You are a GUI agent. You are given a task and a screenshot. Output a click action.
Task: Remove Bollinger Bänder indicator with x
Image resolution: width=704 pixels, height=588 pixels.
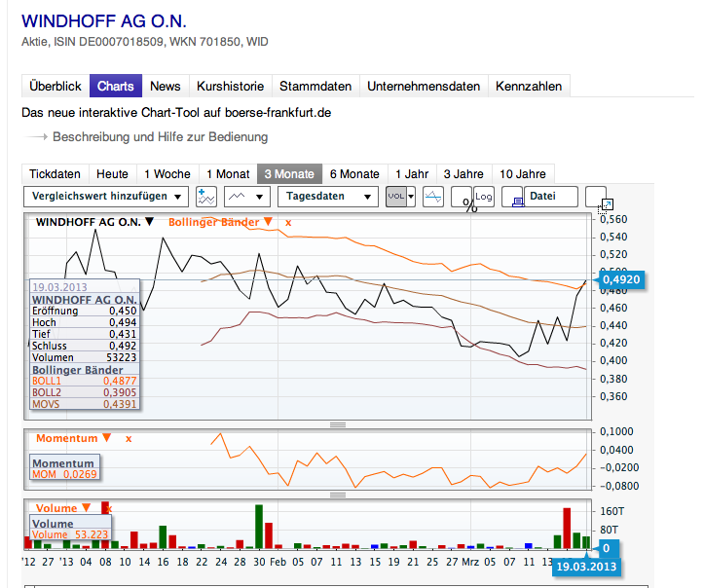pyautogui.click(x=288, y=223)
